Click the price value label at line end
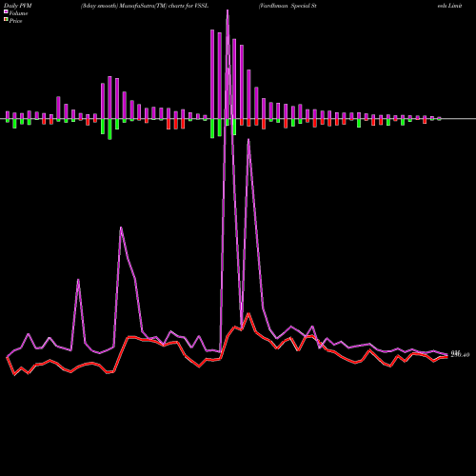 [x=460, y=354]
